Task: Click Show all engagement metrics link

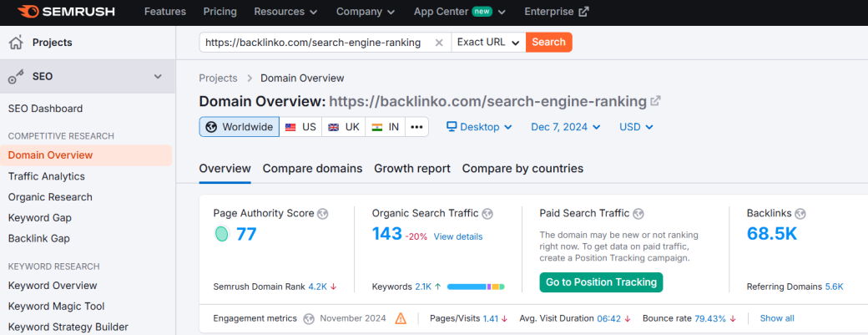Action: 777,318
